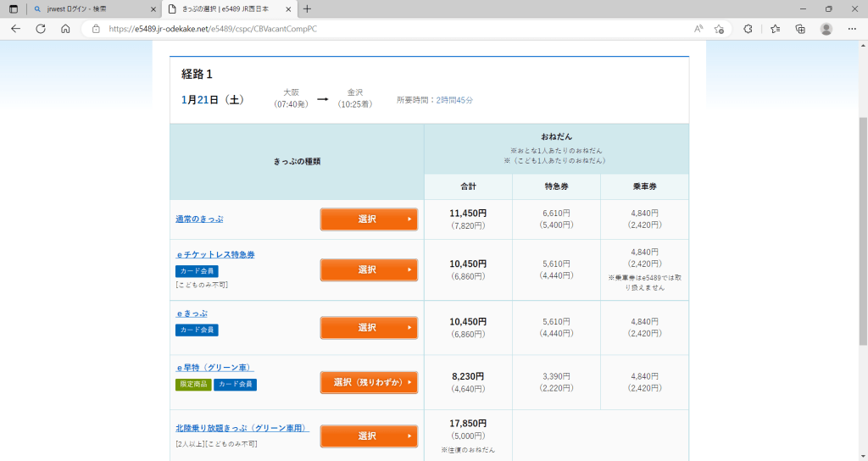Open a new tab with plus button
Viewport: 868px width, 461px height.
click(x=307, y=8)
